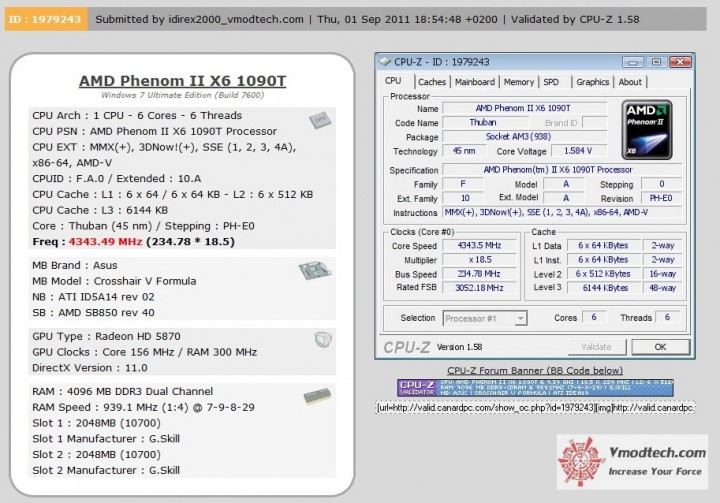
Task: Switch to the CPU tab
Action: [x=393, y=81]
